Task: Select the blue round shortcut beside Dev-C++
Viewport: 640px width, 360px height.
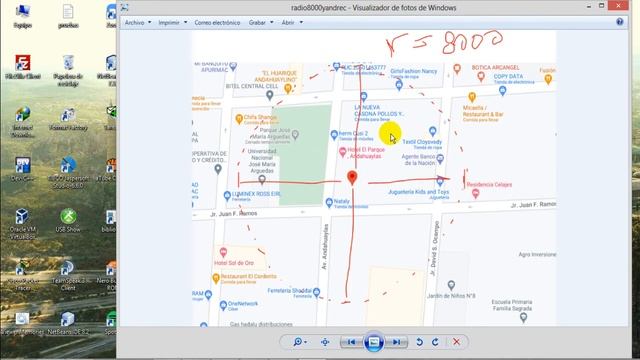Action: (x=68, y=172)
